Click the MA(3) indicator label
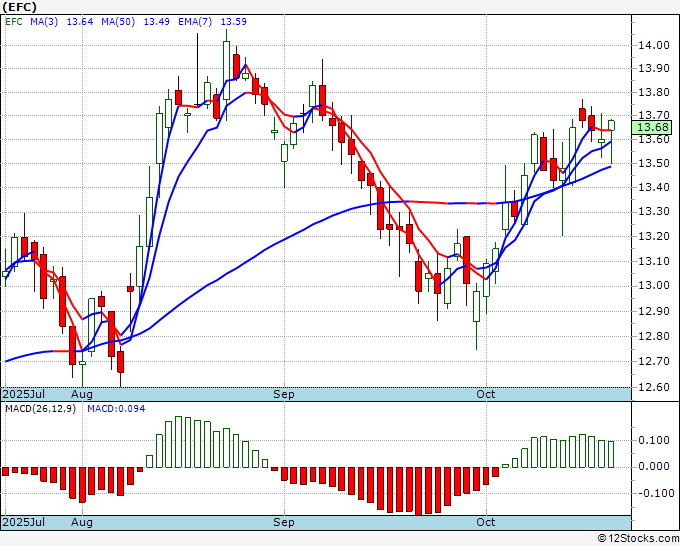 (x=44, y=22)
